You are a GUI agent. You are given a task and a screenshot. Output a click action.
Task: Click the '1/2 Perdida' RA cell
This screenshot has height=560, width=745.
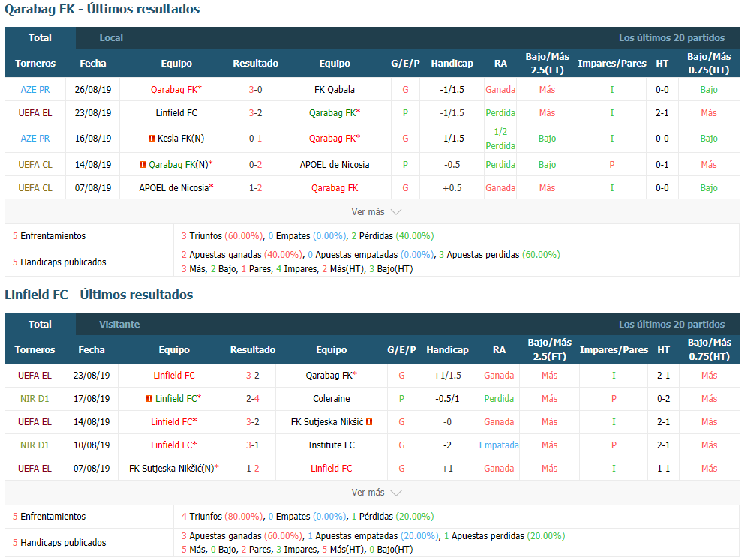[500, 139]
